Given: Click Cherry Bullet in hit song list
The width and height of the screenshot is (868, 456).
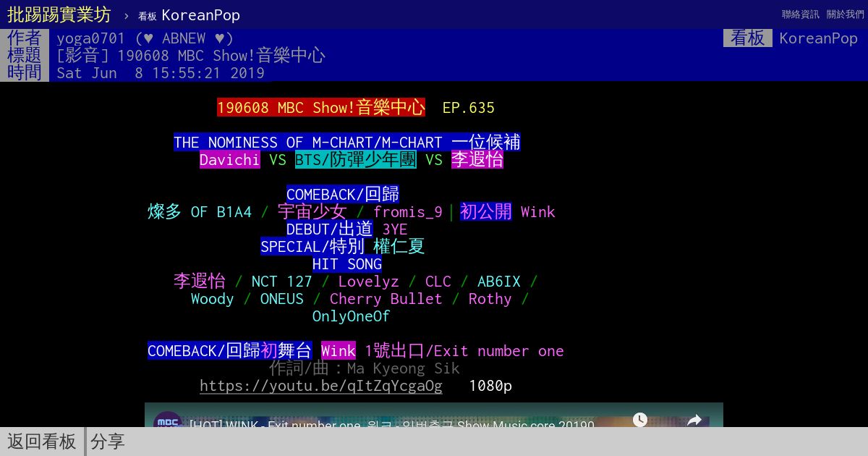Looking at the screenshot, I should (386, 299).
